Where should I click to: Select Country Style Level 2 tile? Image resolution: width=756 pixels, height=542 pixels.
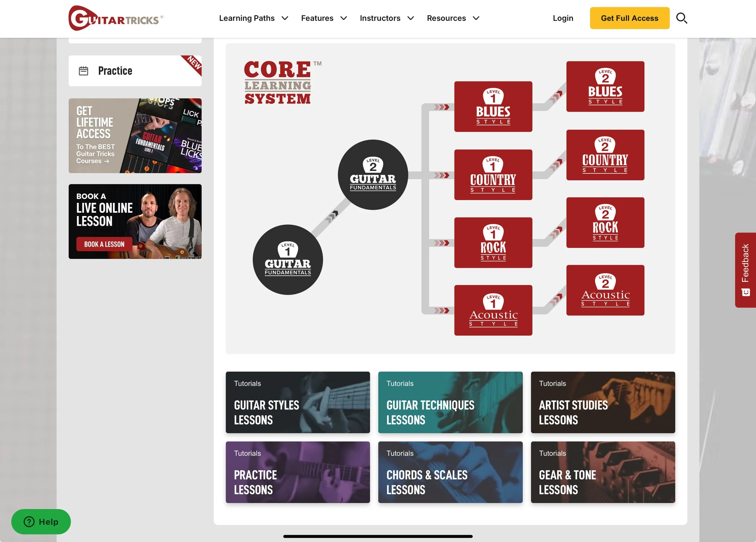pyautogui.click(x=605, y=155)
